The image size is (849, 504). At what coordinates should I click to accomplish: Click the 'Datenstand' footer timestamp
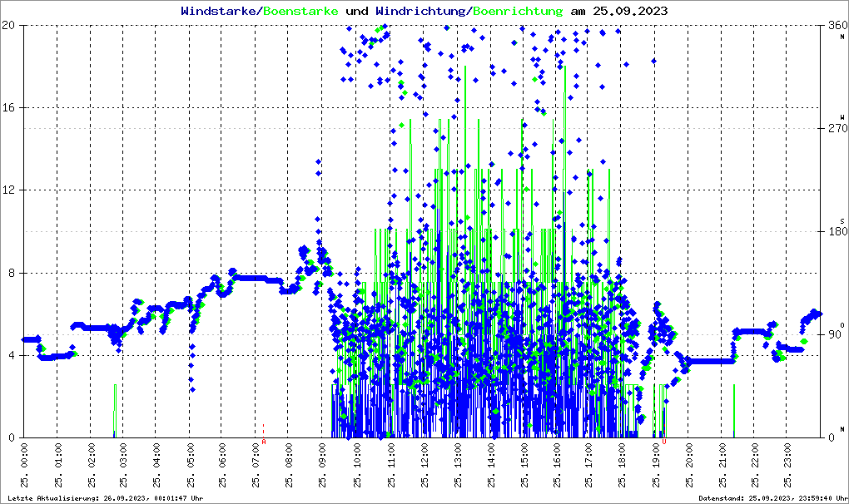772,498
